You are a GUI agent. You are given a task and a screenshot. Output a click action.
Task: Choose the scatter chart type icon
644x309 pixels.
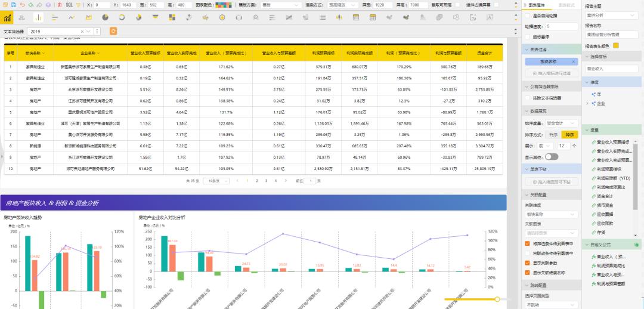[189, 18]
